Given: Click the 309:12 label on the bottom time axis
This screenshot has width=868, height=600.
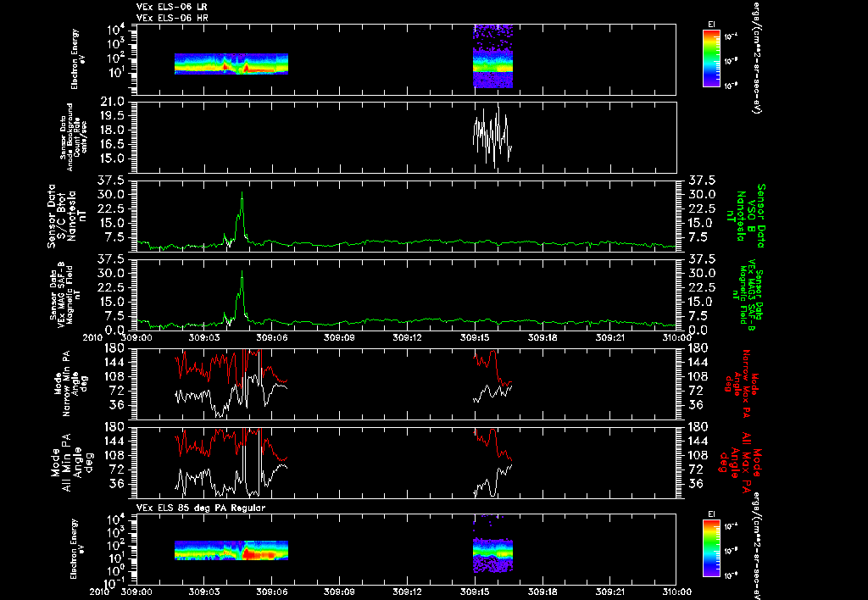Looking at the screenshot, I should click(x=408, y=592).
